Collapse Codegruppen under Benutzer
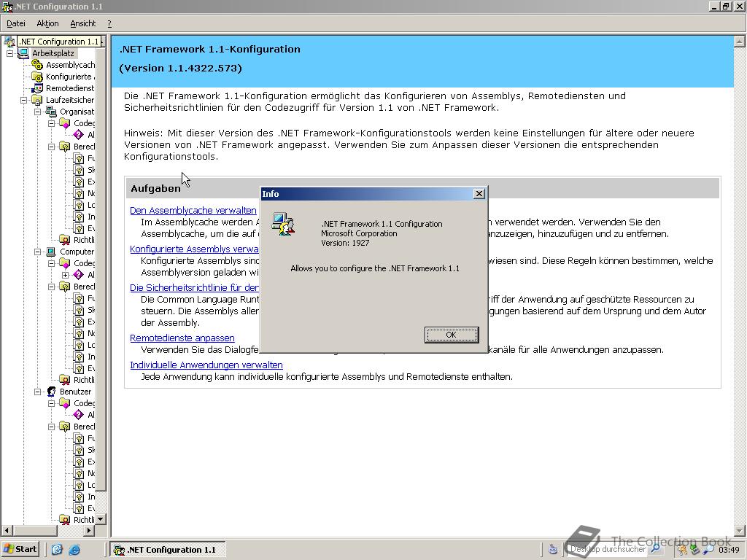Image resolution: width=747 pixels, height=560 pixels. coord(51,403)
